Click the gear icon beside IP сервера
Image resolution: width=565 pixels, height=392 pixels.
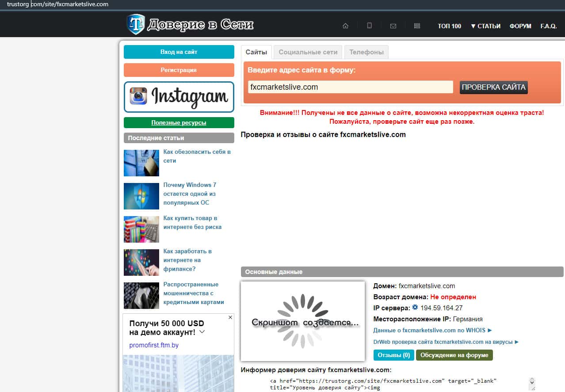[415, 307]
